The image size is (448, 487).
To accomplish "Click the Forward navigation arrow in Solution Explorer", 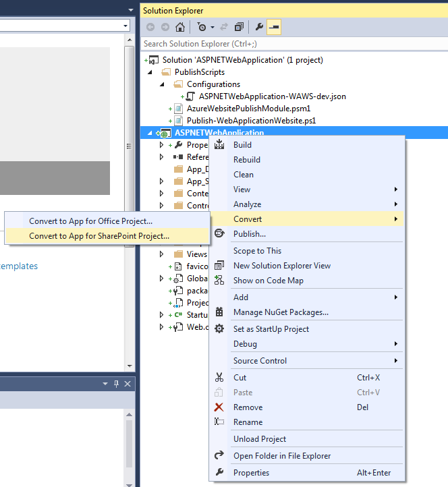I will 165,28.
